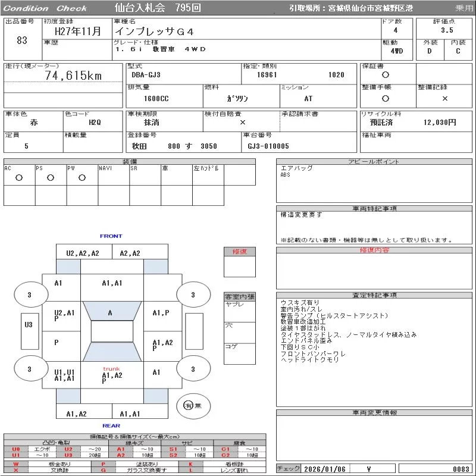Image resolution: width=476 pixels, height=476 pixels.
Task: Select the 乗用 label at top right
Action: coord(464,8)
